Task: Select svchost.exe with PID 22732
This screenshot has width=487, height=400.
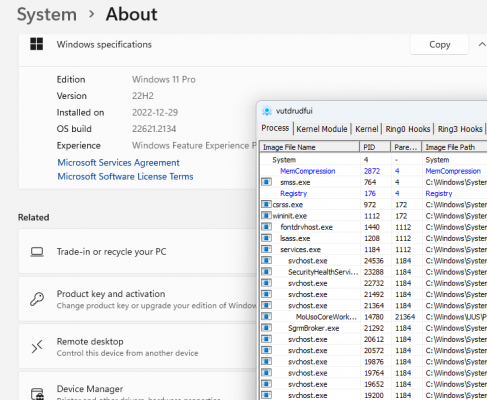Action: click(308, 283)
